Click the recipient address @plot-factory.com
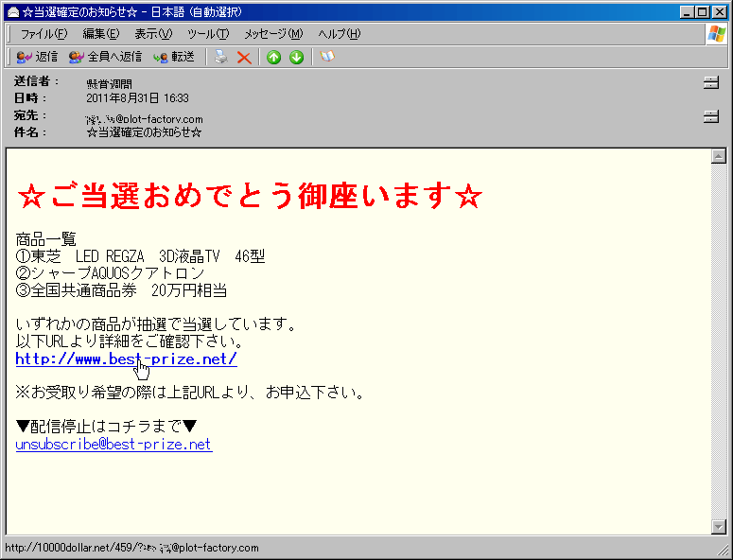733x560 pixels. 145,119
